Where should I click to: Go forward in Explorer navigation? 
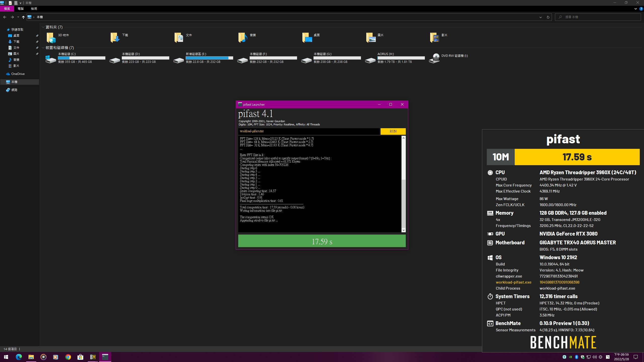tap(12, 17)
